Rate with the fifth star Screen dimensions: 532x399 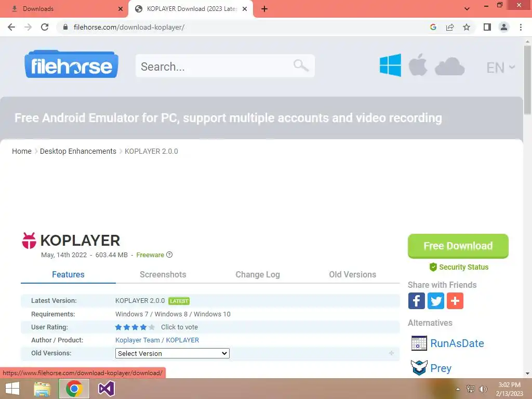click(152, 327)
